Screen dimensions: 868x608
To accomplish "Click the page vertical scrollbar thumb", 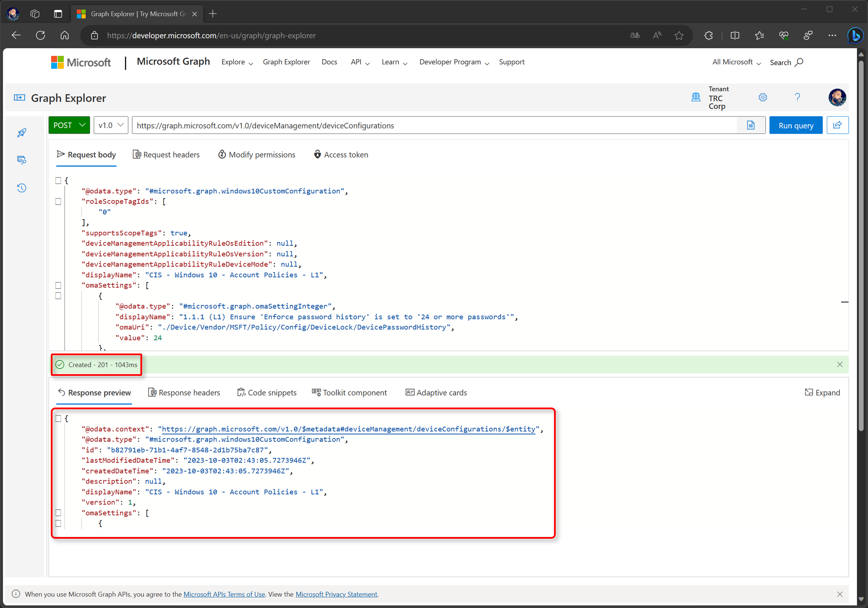I will pos(861,246).
